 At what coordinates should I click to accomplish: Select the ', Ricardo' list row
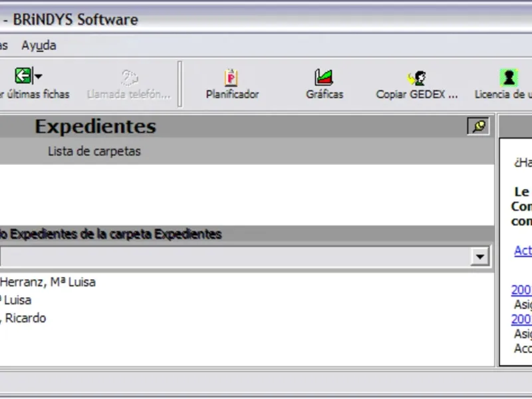[247, 318]
